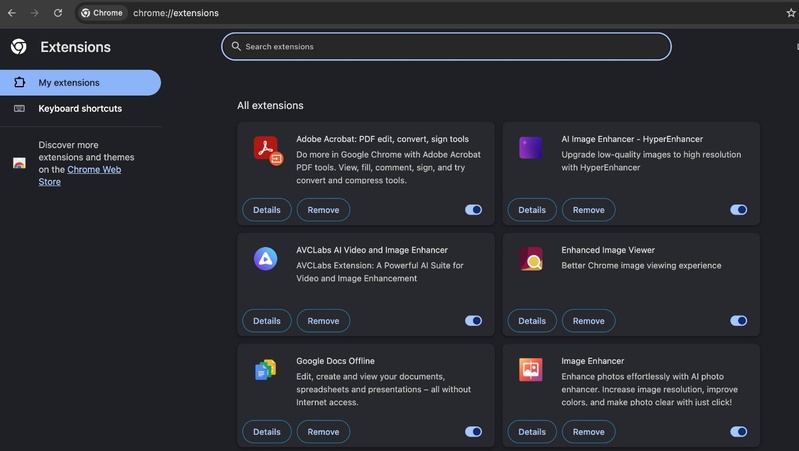Remove the AVCLabs extension
Screen dimensions: 799x451
tap(323, 321)
